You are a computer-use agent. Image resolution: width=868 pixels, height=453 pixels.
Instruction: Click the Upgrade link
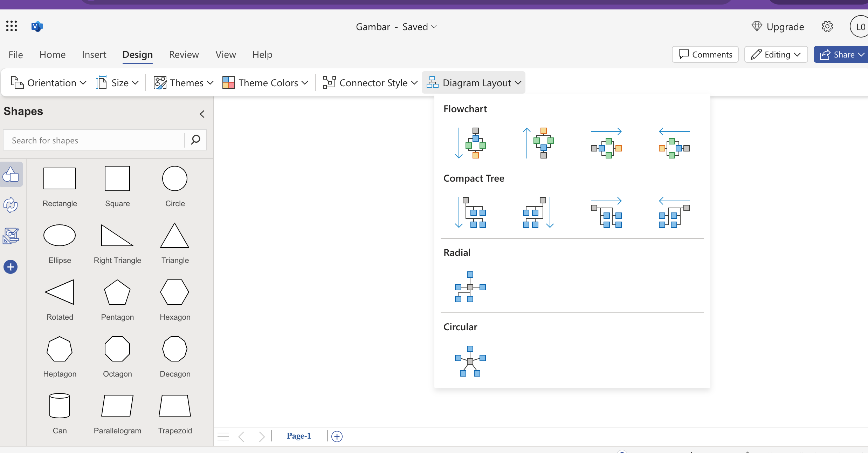coord(778,27)
